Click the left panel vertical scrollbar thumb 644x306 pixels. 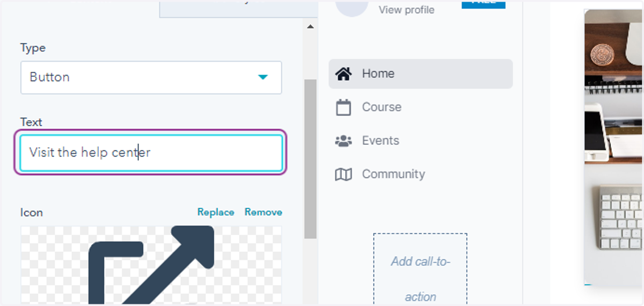[310, 159]
